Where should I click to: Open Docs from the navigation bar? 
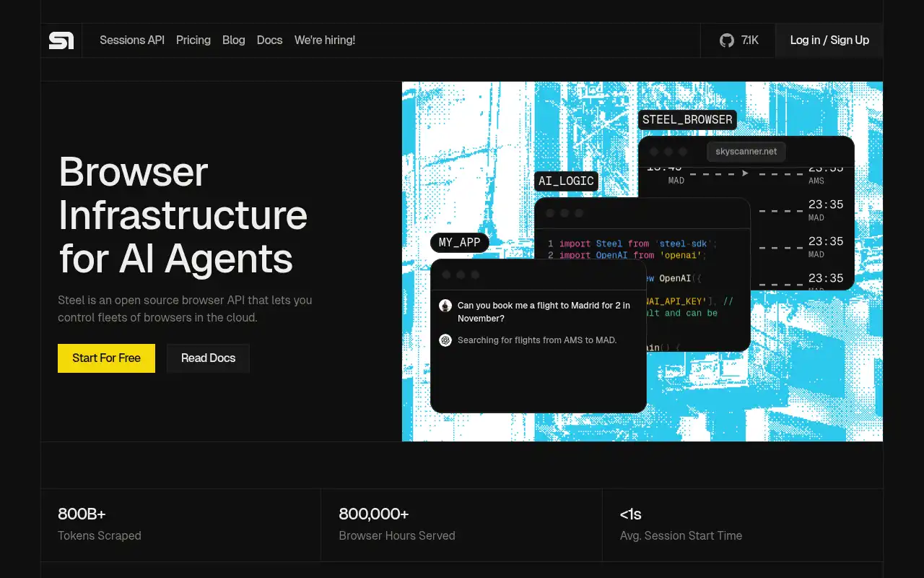tap(270, 40)
